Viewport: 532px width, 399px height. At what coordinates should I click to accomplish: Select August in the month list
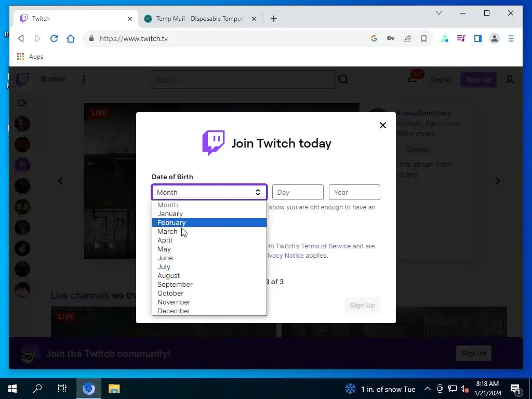pos(209,275)
